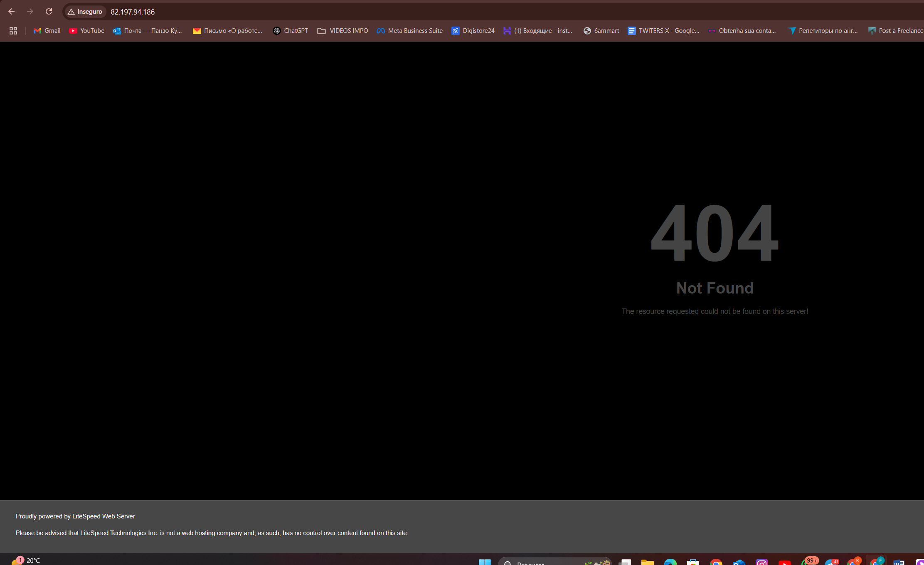
Task: Click the Not Found heading
Action: pos(715,288)
